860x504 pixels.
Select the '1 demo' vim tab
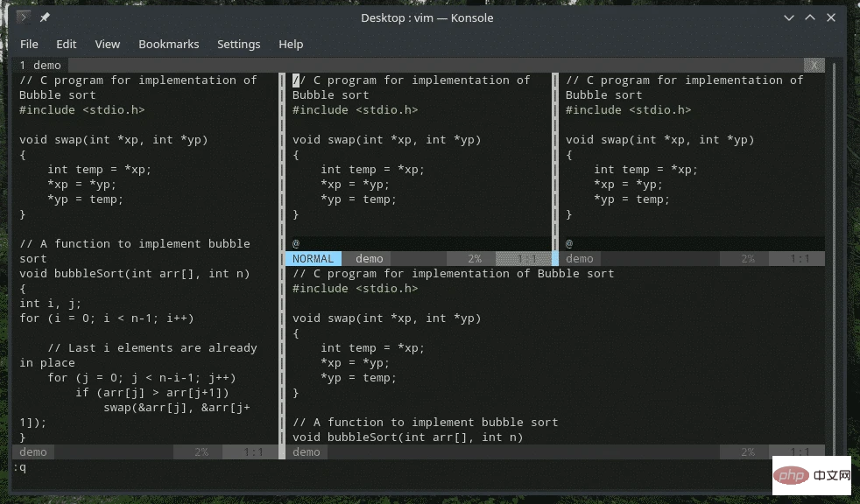coord(40,65)
